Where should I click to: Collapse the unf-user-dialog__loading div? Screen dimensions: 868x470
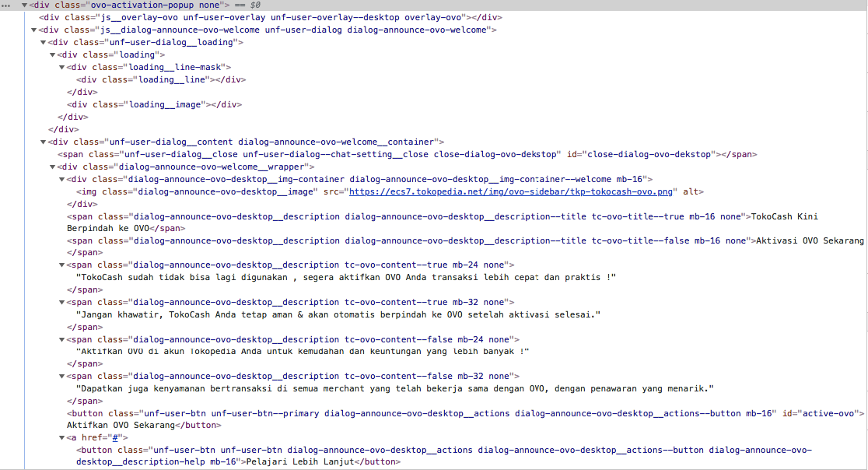pyautogui.click(x=44, y=43)
